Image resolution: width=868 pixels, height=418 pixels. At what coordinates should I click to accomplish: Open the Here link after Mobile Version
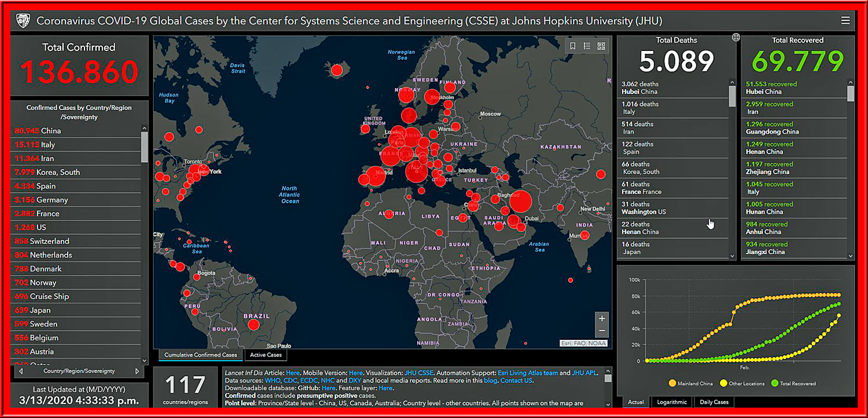[356, 373]
